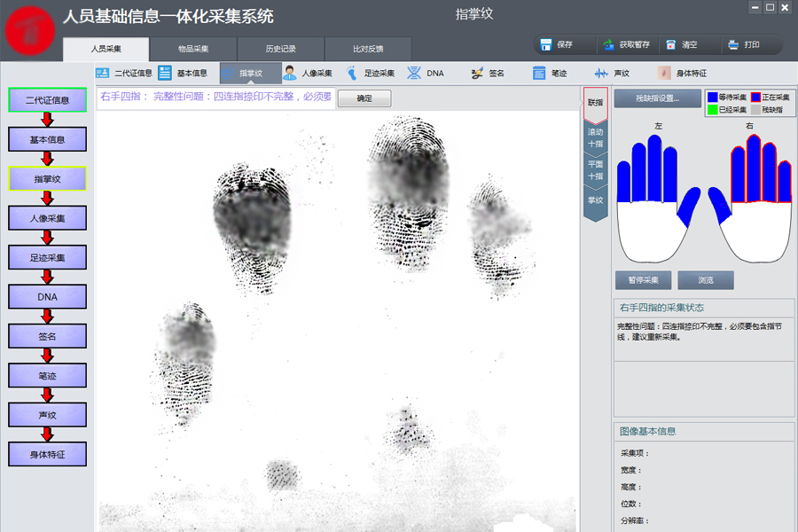Click the 清空 (Clear) icon
Viewport: 798px width, 532px height.
click(x=671, y=45)
